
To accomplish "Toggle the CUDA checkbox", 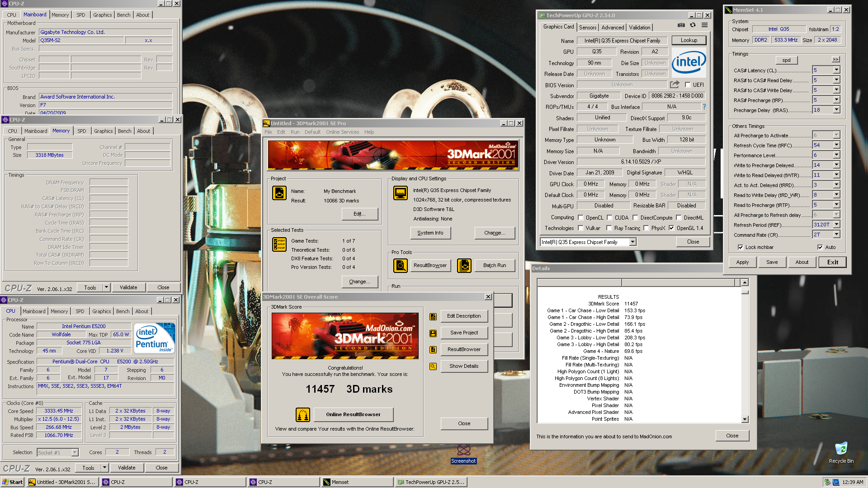I will [x=609, y=218].
